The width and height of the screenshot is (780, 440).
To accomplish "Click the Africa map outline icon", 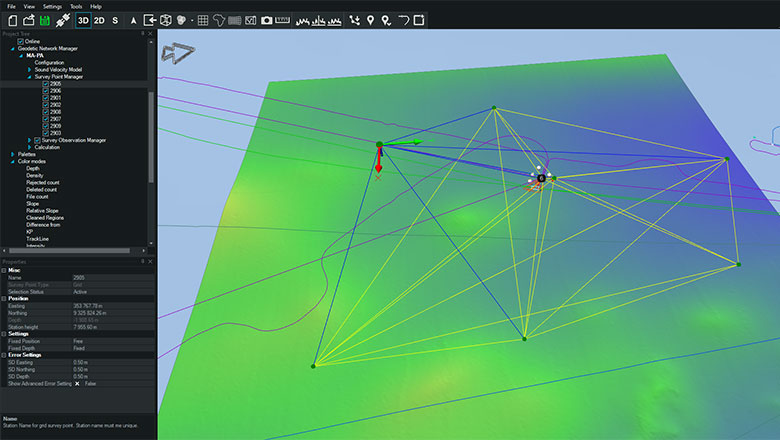I will 218,20.
